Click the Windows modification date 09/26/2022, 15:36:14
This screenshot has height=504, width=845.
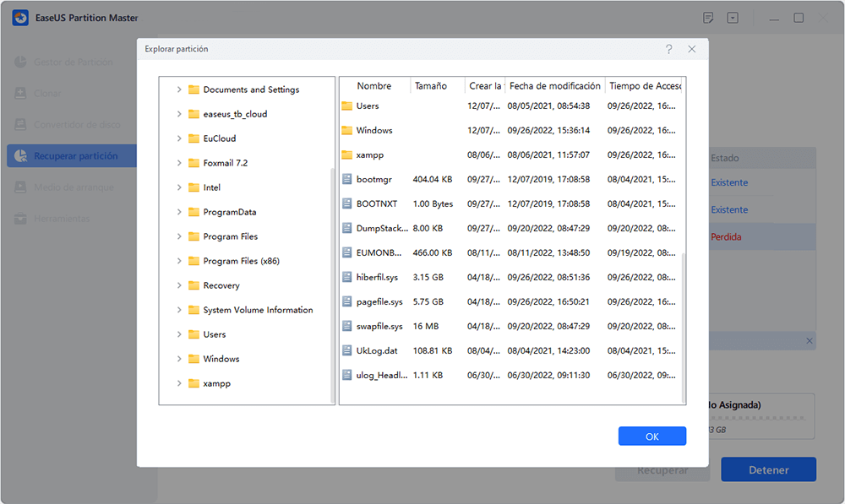coord(548,130)
